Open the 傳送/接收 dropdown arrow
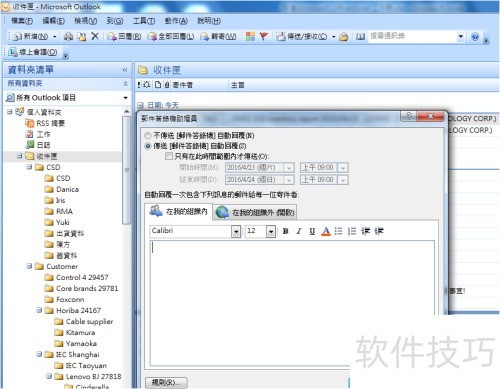500x389 pixels. point(333,37)
